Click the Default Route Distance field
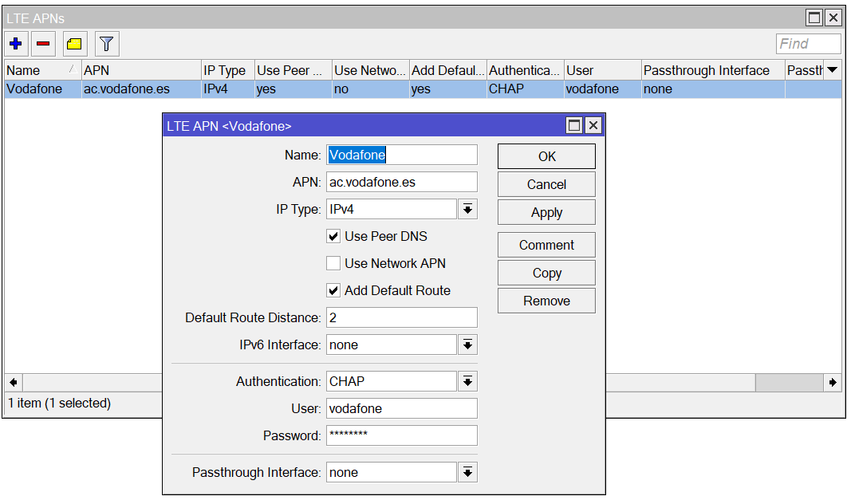The image size is (851, 504). 401,317
